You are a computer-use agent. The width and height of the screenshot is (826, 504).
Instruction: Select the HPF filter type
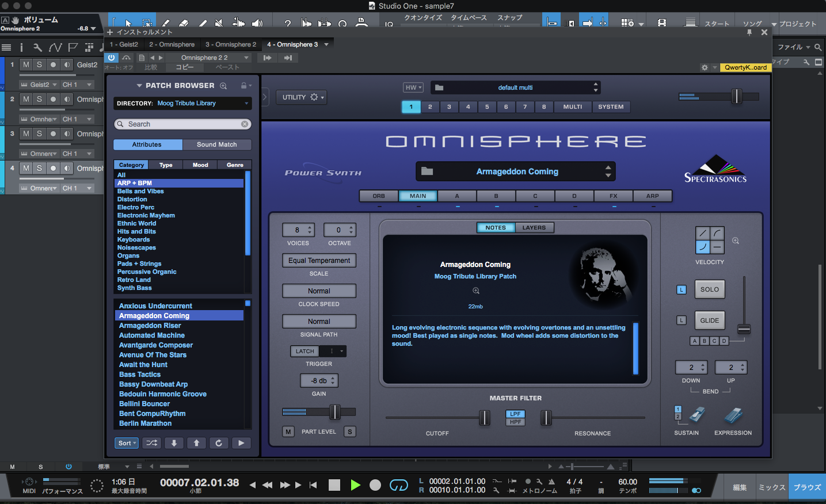pos(515,422)
